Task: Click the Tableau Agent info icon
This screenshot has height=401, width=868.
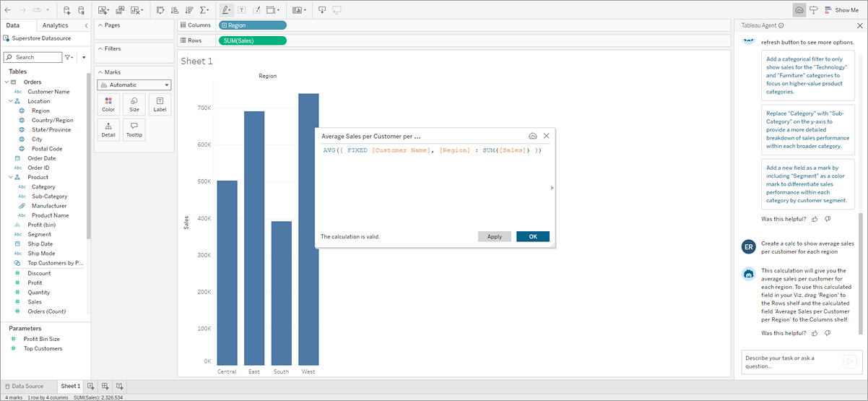Action: point(781,25)
